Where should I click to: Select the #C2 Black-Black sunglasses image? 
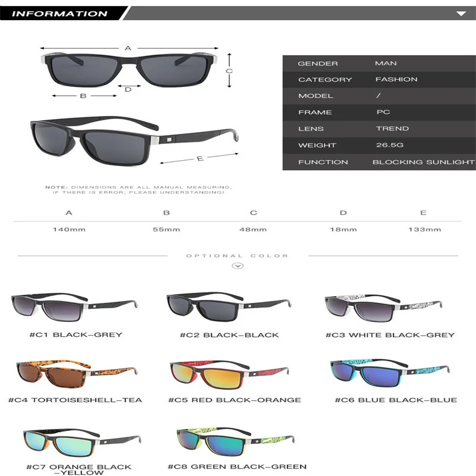229,306
